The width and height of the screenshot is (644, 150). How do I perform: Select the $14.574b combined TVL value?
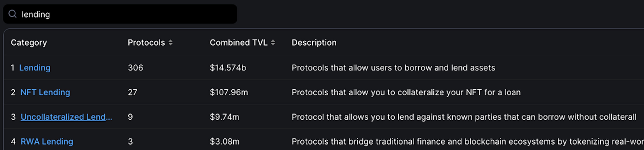coord(228,67)
